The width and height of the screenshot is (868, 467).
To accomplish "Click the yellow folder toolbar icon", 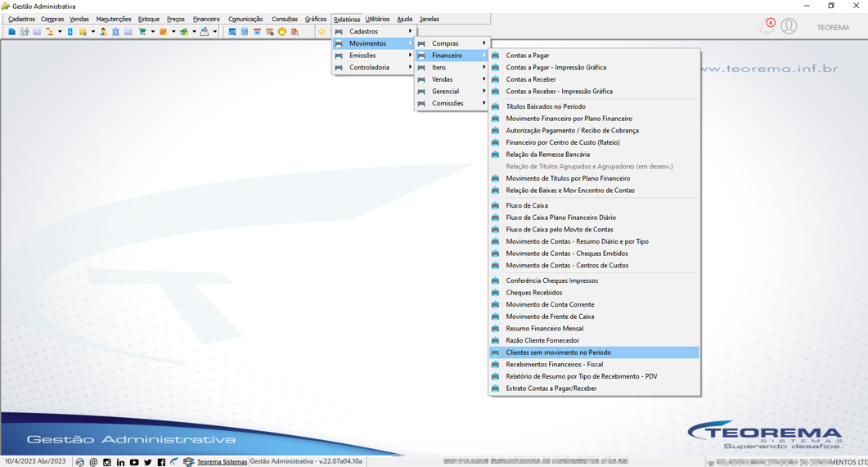I will click(x=83, y=32).
